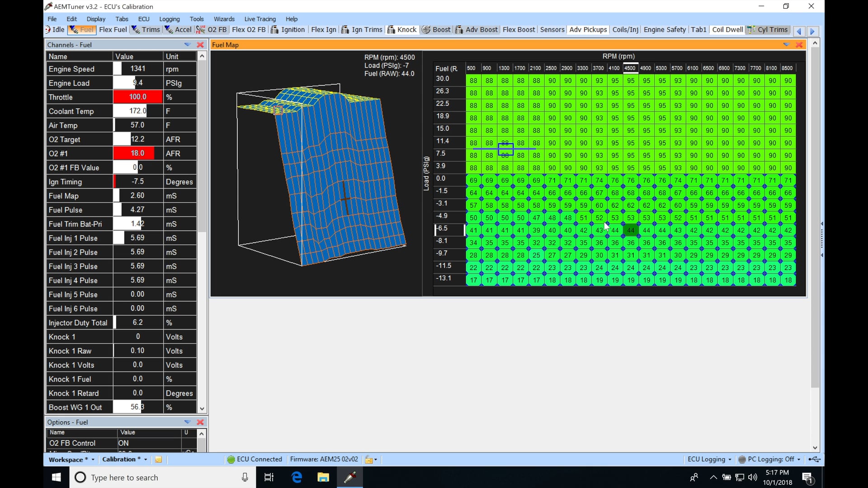Click the notes icon in status bar
This screenshot has width=868, height=488.
pyautogui.click(x=158, y=460)
